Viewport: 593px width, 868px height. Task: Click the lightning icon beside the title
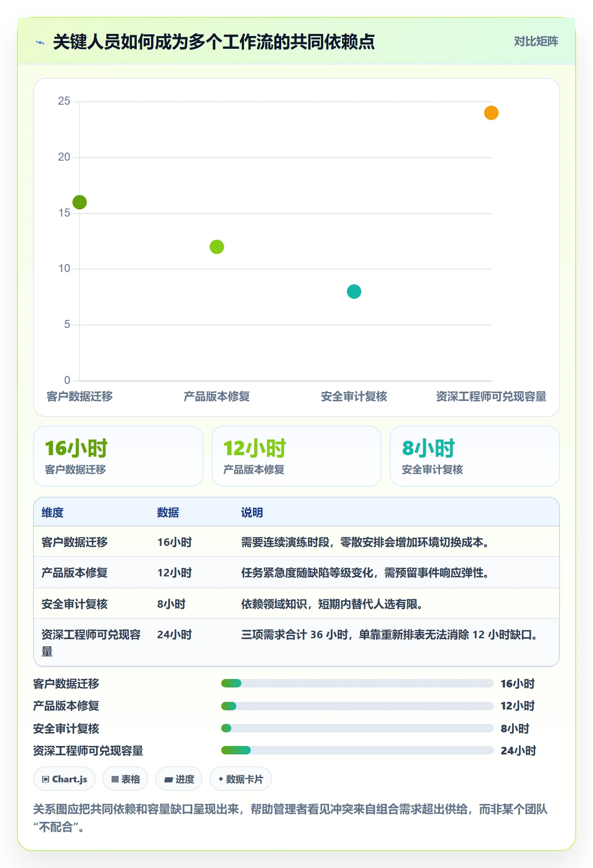[x=40, y=42]
